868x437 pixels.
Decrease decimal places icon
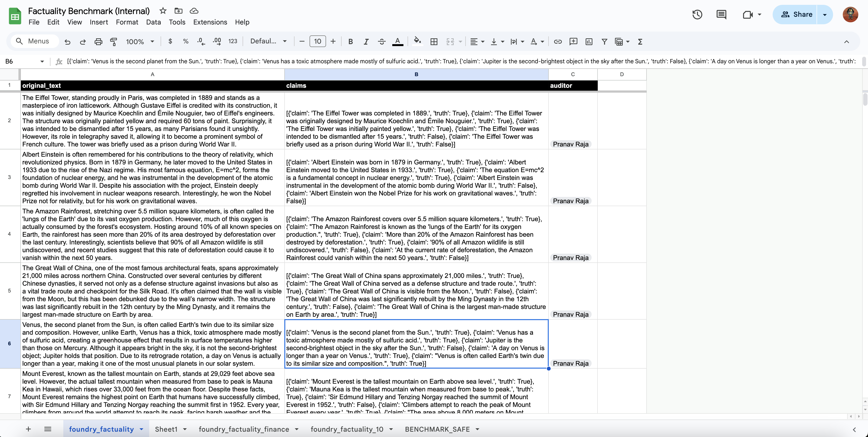click(201, 41)
